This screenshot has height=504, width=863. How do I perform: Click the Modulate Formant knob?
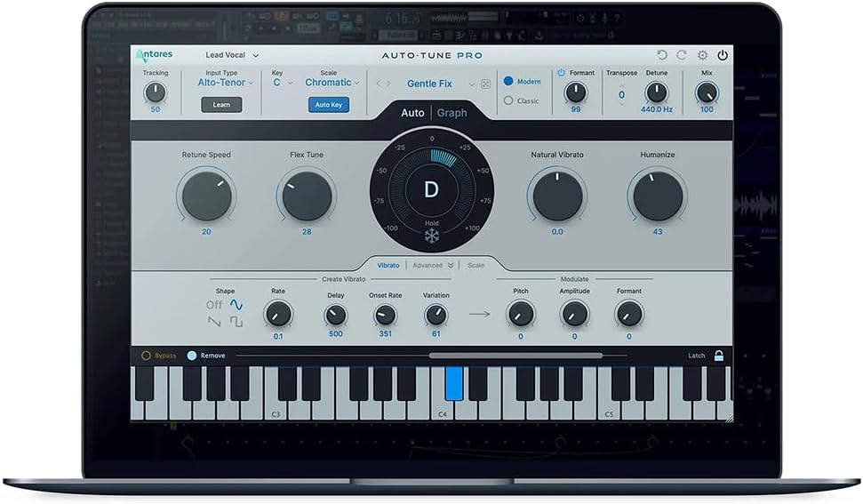(x=629, y=314)
